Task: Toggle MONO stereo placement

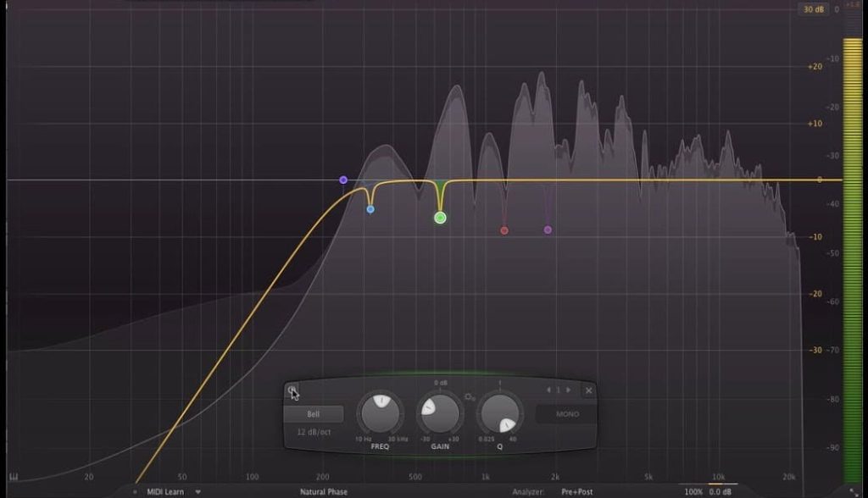Action: click(567, 415)
